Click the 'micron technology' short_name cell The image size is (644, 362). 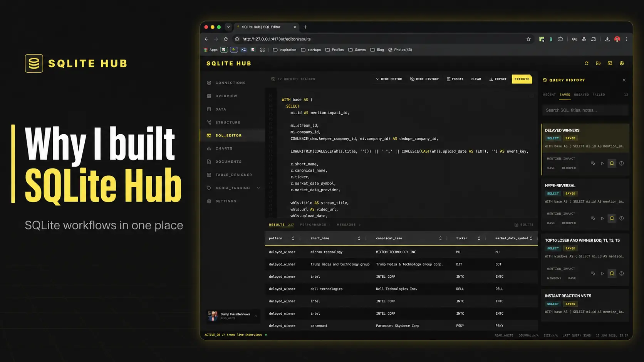tap(326, 252)
